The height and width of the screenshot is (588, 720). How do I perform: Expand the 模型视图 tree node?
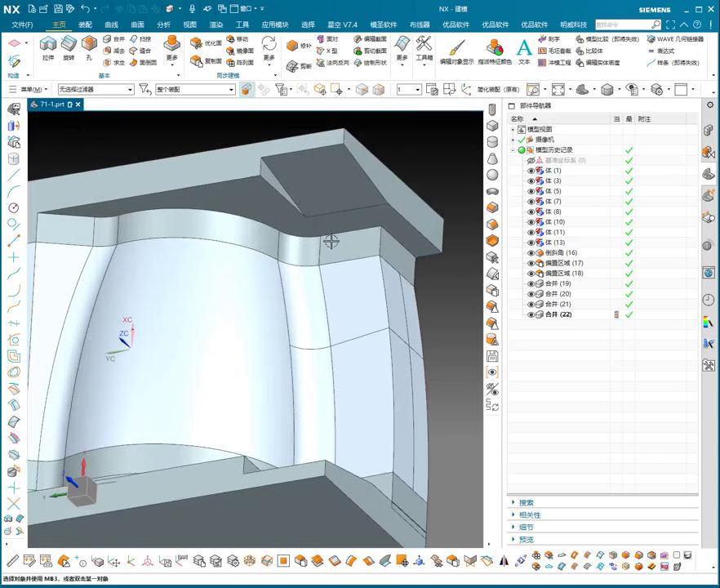pyautogui.click(x=513, y=130)
